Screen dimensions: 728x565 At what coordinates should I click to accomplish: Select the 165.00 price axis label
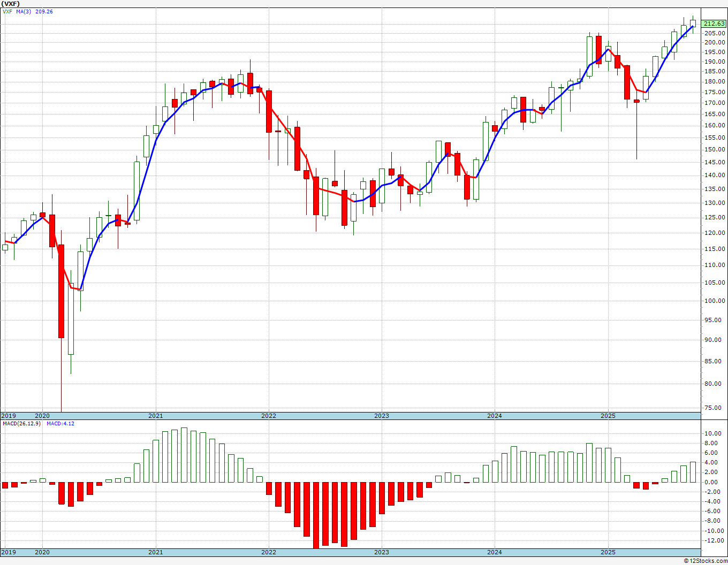[x=715, y=114]
